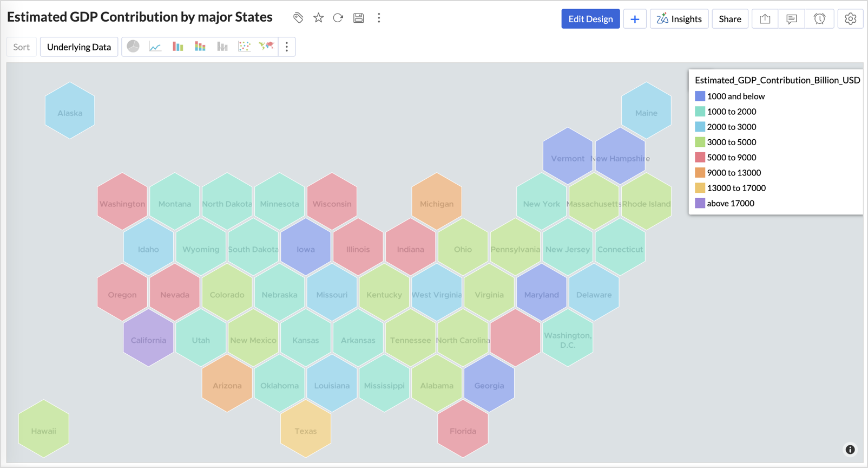
Task: Select the unlabeled red hexagon right of North Carolina
Action: pyautogui.click(x=515, y=338)
